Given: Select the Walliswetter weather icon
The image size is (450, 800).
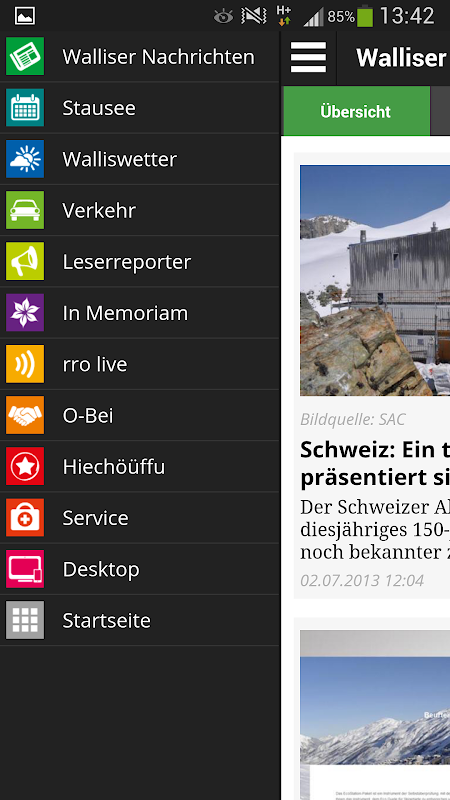Looking at the screenshot, I should [x=25, y=159].
